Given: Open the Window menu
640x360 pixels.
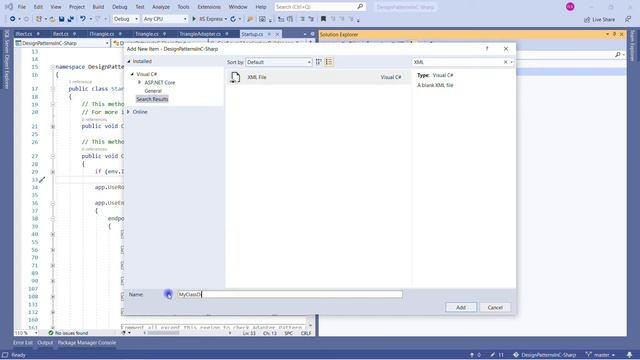Looking at the screenshot, I should [238, 7].
